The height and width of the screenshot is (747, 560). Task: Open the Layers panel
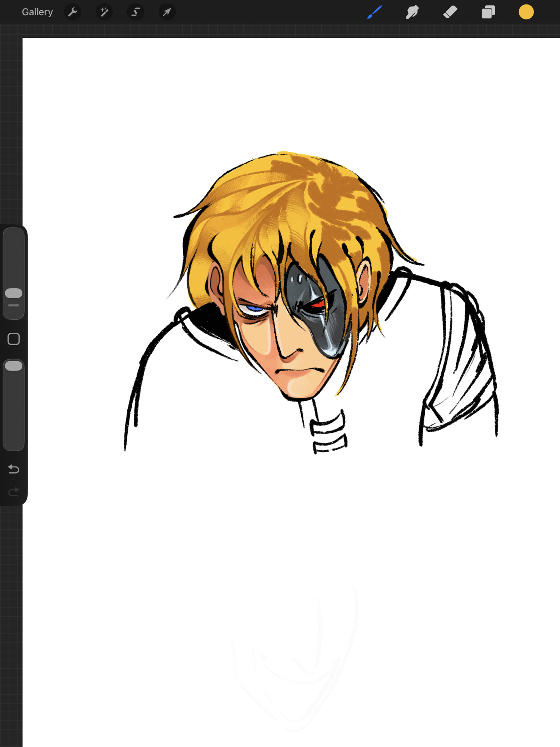click(x=488, y=12)
